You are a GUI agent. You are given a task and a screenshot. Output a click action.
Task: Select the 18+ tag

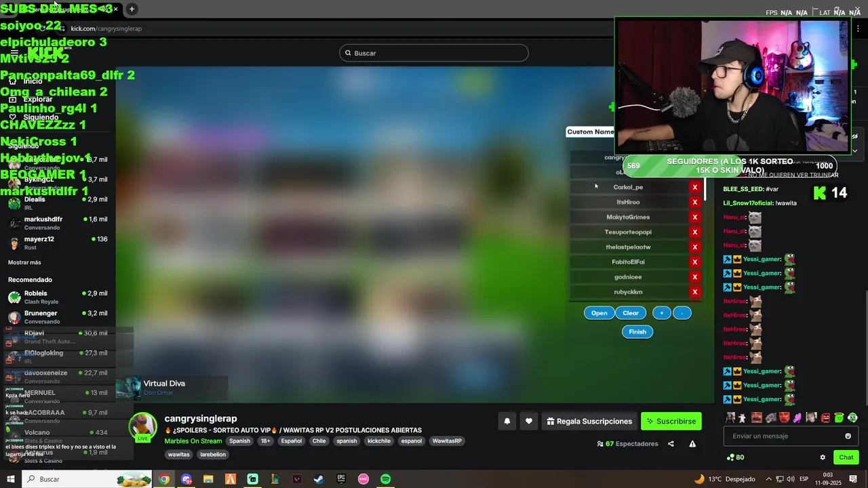(265, 441)
